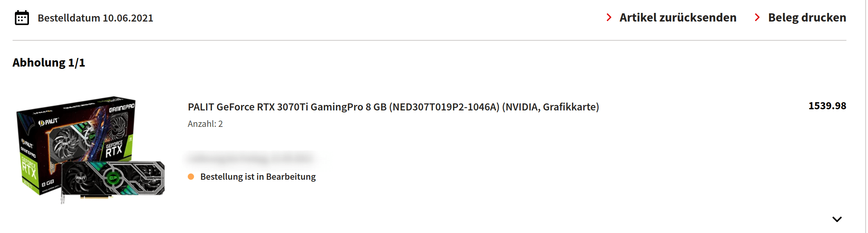Click red chevron before Artikel zurücksenden
This screenshot has width=868, height=233.
pyautogui.click(x=609, y=18)
